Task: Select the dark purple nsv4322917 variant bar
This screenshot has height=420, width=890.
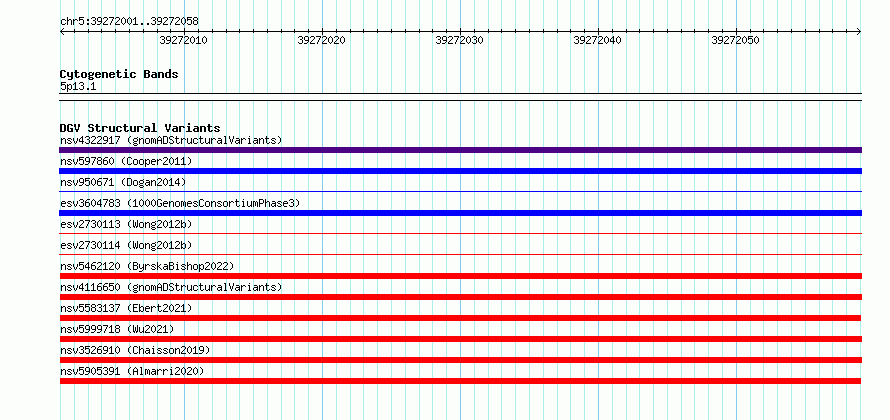Action: (460, 150)
